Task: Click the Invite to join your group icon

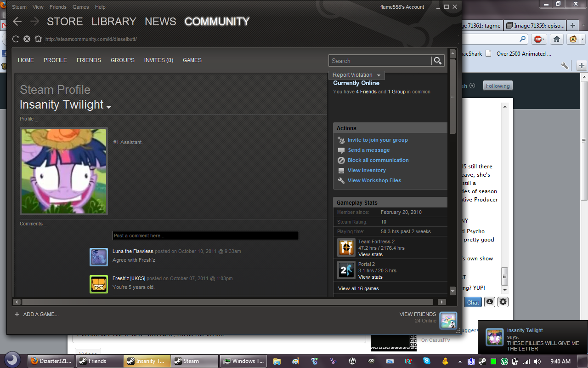Action: coord(341,140)
